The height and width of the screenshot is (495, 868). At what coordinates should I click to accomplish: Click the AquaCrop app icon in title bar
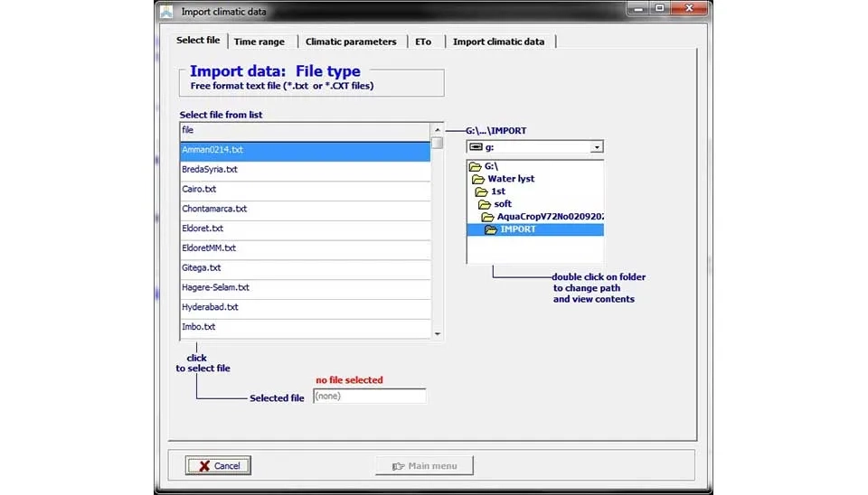pos(165,11)
